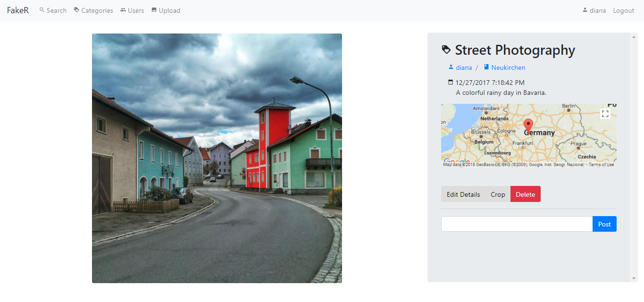Viewport: 644px width, 302px height.
Task: Click the album icon beside Neukirchen
Action: point(486,67)
